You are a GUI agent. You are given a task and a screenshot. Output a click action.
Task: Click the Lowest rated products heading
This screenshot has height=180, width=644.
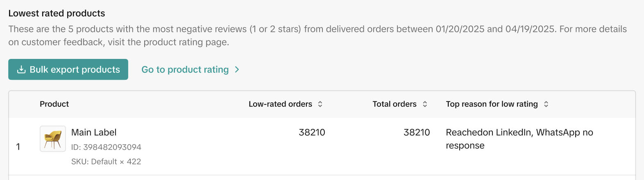pyautogui.click(x=57, y=13)
